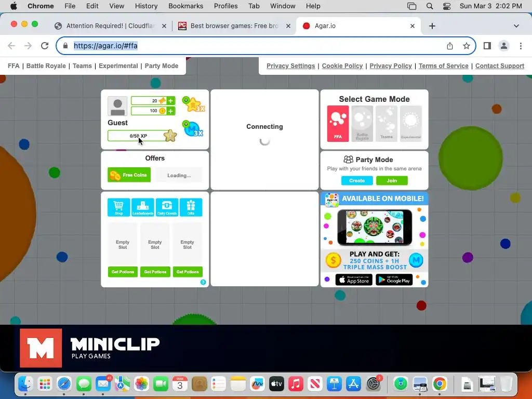Screen dimensions: 532x399
Task: Click Party Mode in top navigation
Action: [162, 66]
